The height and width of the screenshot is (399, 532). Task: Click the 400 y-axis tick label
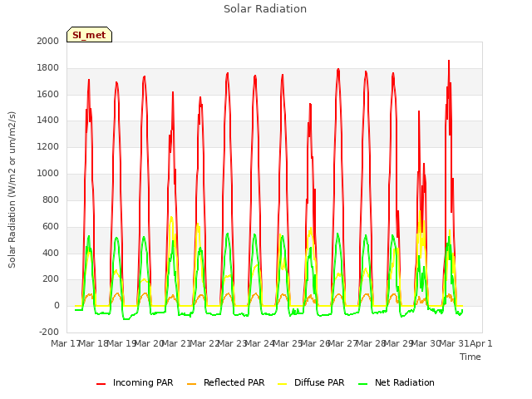tap(51, 253)
